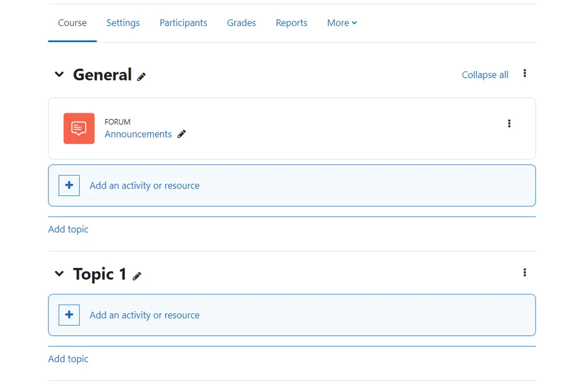Click the plus icon in General section
The image size is (578, 392).
click(69, 185)
